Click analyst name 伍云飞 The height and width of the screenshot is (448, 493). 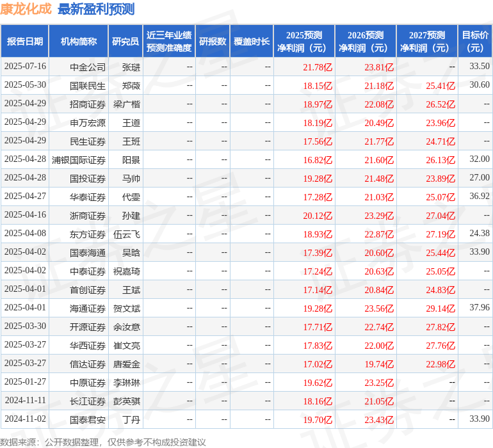point(127,234)
